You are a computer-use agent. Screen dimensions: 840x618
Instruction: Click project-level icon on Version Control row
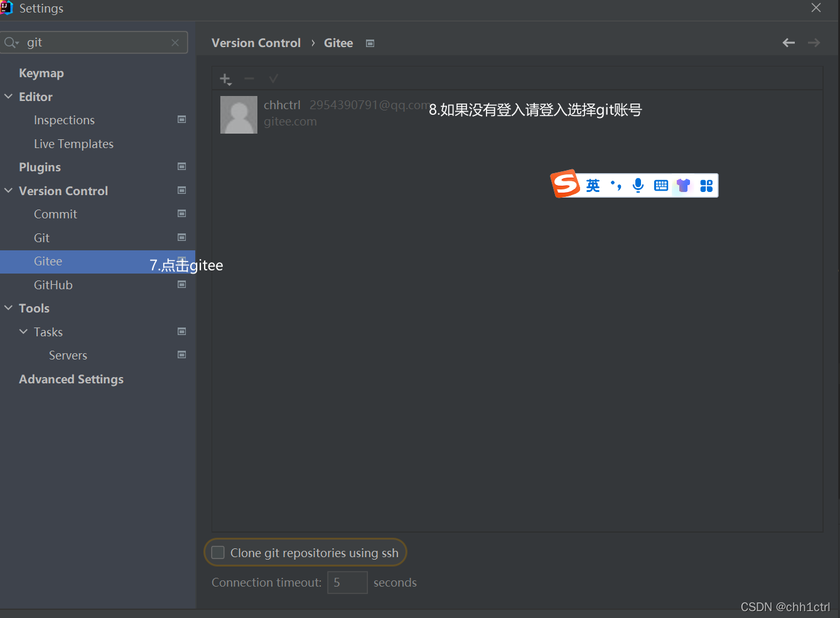click(182, 190)
